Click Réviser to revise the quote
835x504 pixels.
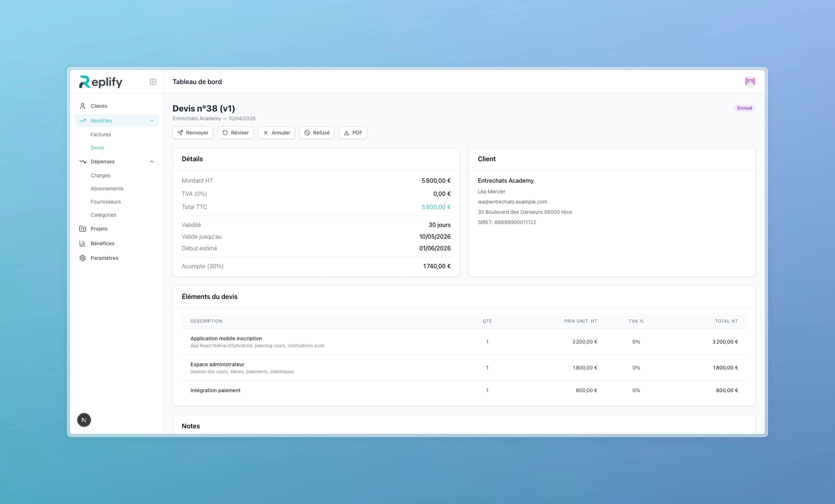pos(235,132)
